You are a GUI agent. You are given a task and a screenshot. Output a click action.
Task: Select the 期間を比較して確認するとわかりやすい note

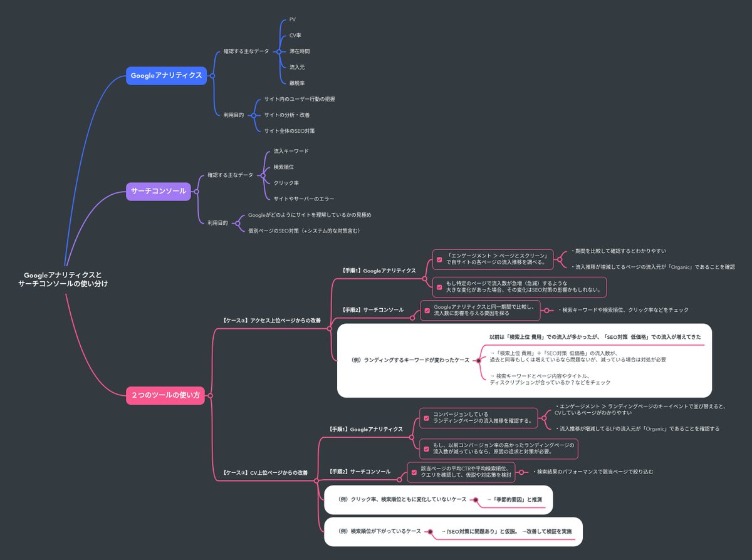[618, 251]
